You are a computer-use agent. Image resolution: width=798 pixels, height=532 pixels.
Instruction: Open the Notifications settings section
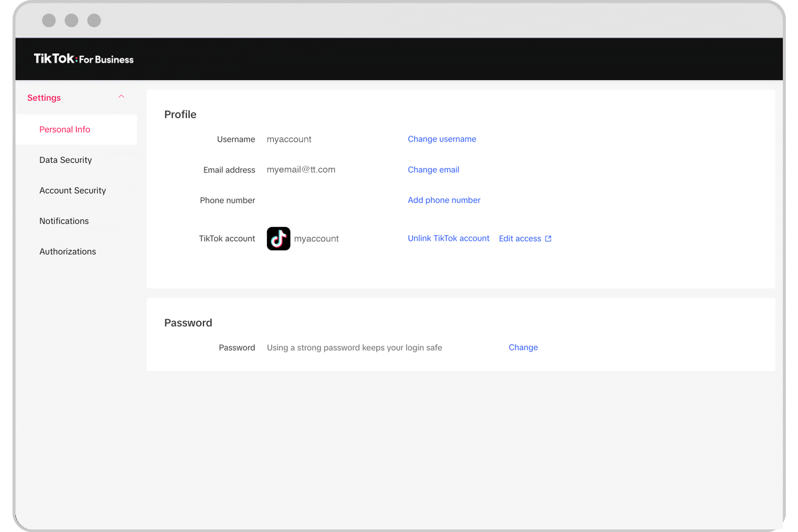coord(64,220)
